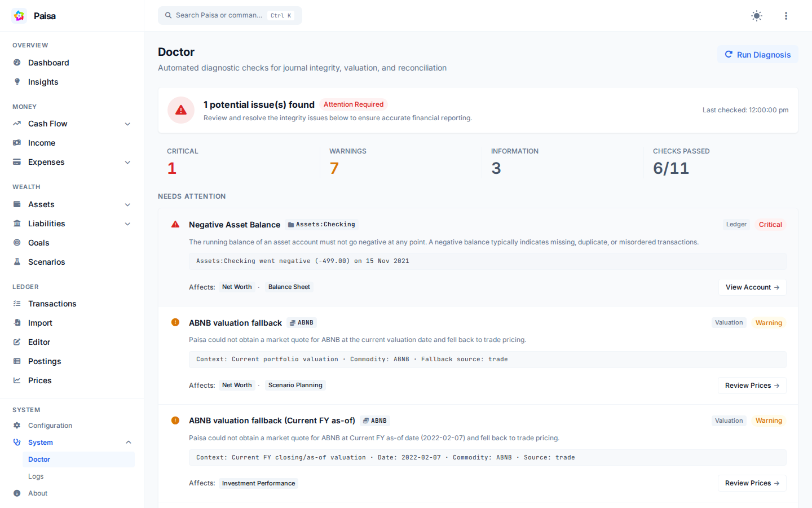
Task: Expand the Assets submenu chevron
Action: point(128,205)
